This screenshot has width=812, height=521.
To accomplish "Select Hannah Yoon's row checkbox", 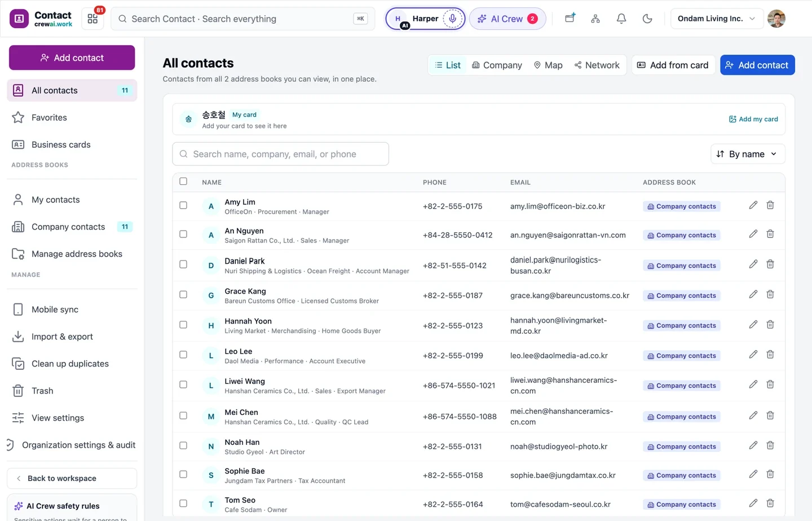I will coord(183,325).
